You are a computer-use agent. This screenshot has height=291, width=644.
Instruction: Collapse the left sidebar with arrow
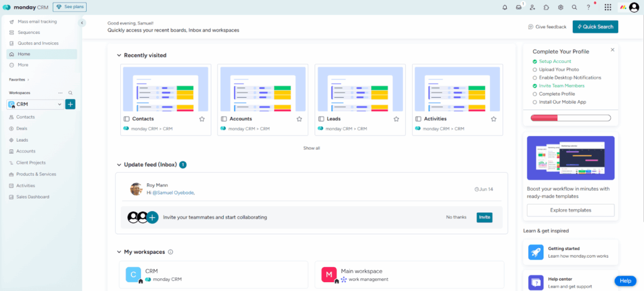coord(82,23)
